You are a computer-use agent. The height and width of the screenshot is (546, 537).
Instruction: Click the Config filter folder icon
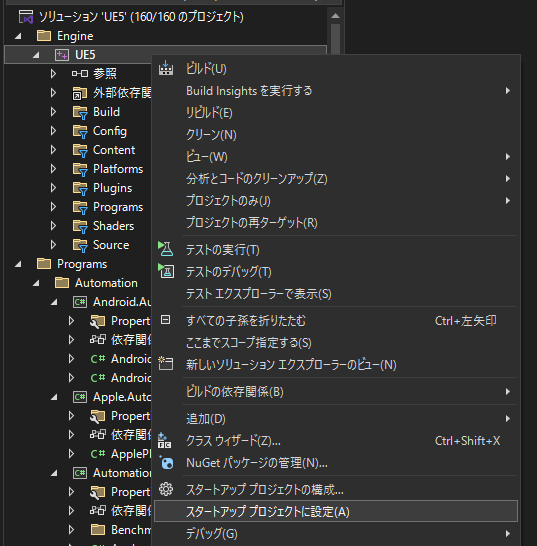(x=80, y=131)
